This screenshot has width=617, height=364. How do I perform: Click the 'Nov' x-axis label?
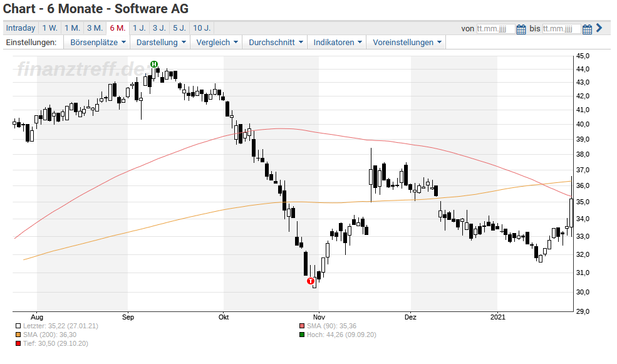click(x=319, y=317)
